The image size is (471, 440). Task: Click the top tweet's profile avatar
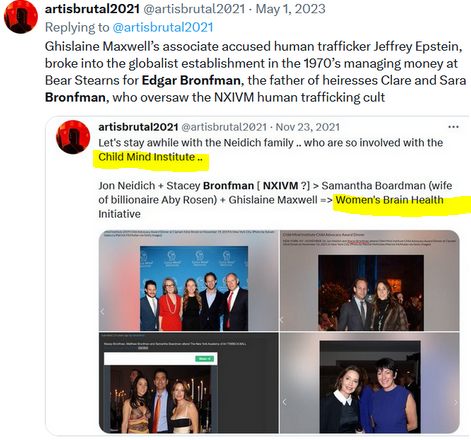21,17
